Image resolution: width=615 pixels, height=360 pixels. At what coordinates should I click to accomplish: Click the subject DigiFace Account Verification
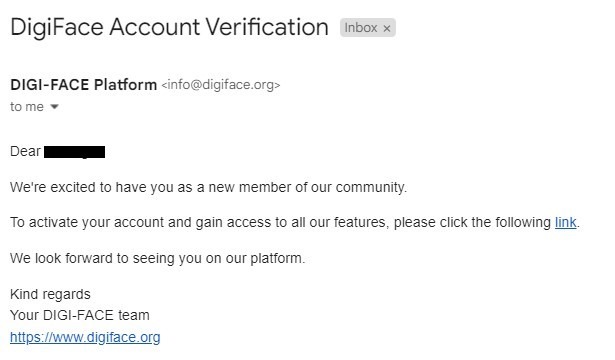pos(169,27)
